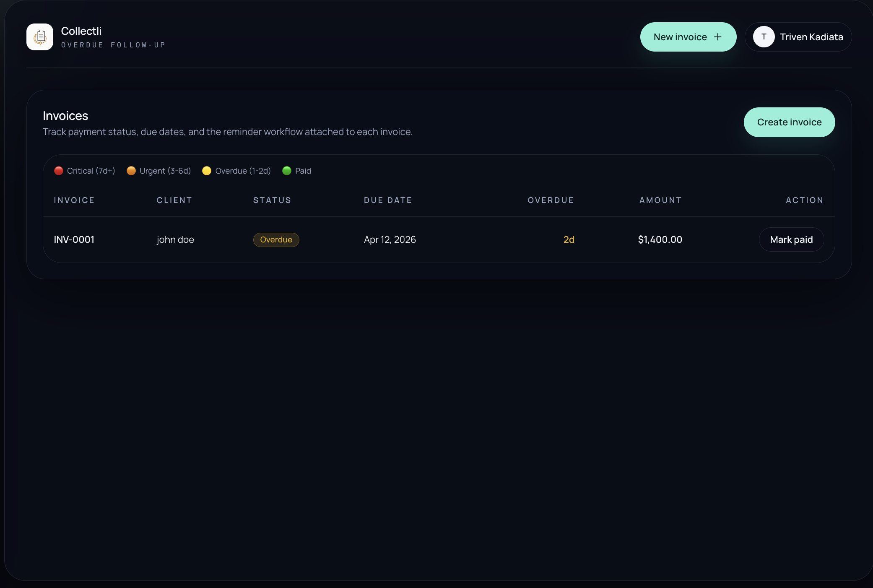This screenshot has width=873, height=588.
Task: Click the T avatar circle
Action: click(x=764, y=37)
